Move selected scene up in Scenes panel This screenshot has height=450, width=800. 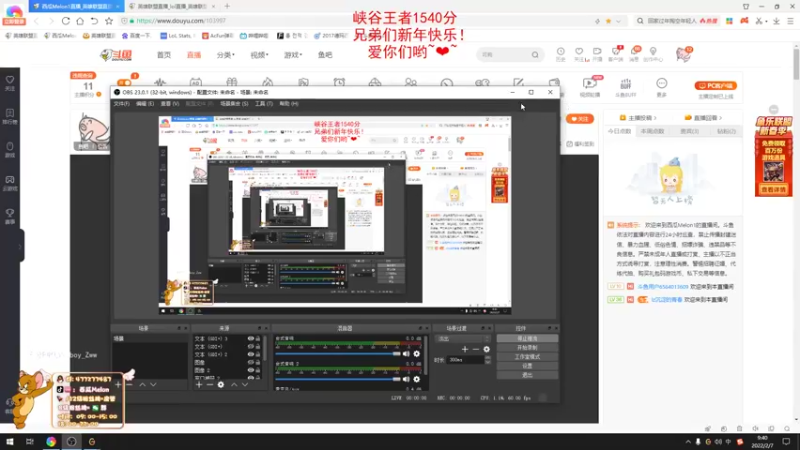point(142,385)
